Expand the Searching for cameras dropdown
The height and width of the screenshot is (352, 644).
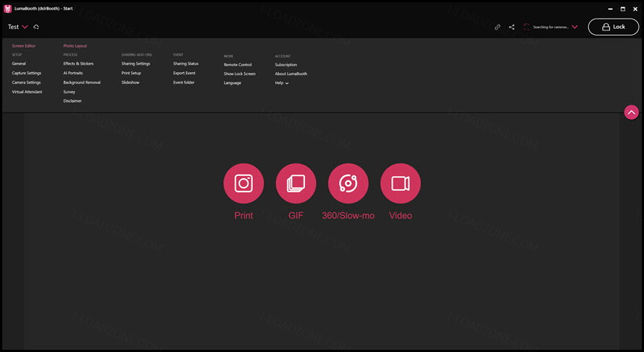click(575, 27)
